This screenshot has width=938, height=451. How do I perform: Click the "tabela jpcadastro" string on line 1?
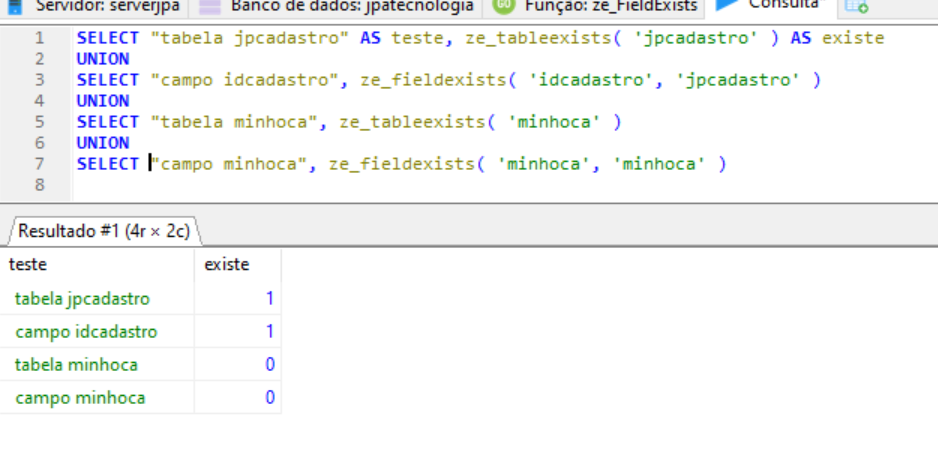249,38
